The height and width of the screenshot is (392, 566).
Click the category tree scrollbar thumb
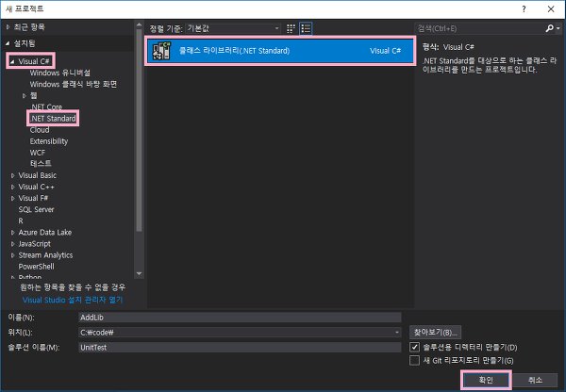point(139,130)
